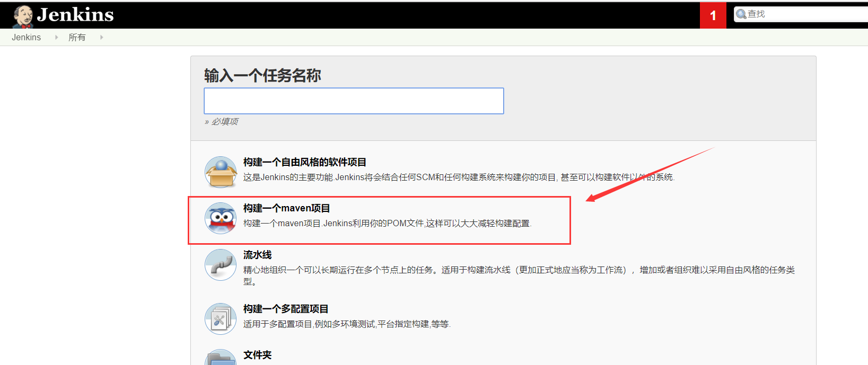Expand the arrow after 所有 breadcrumb
868x365 pixels.
(x=101, y=37)
